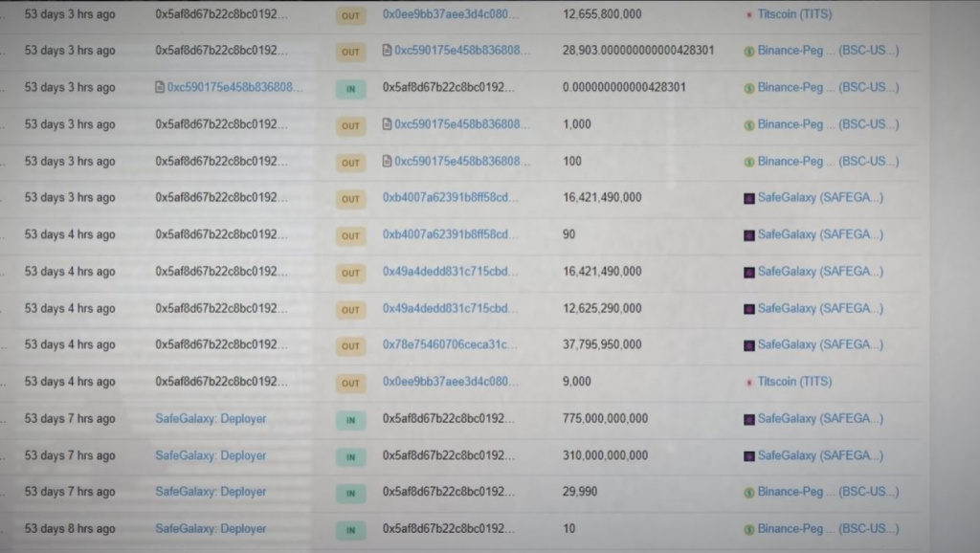Click amount 12,655,800,000
This screenshot has width=980, height=553.
point(602,13)
